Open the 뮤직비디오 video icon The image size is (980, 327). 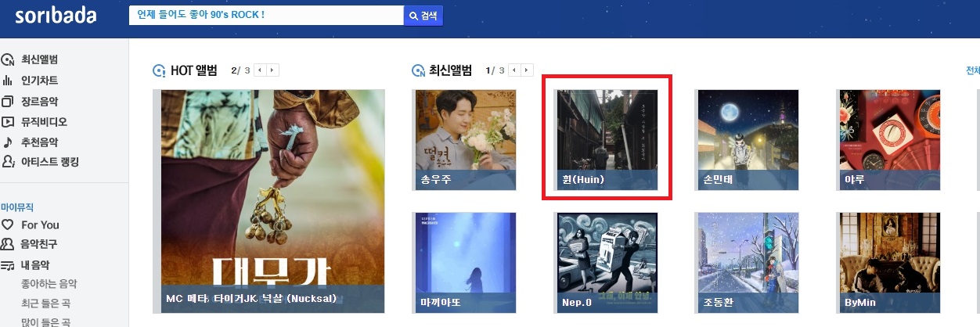[8, 122]
